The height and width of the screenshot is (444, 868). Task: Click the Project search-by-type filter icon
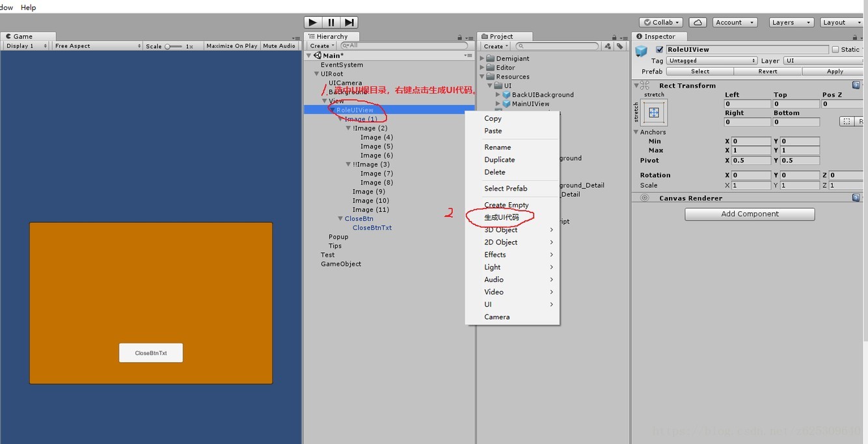[608, 46]
